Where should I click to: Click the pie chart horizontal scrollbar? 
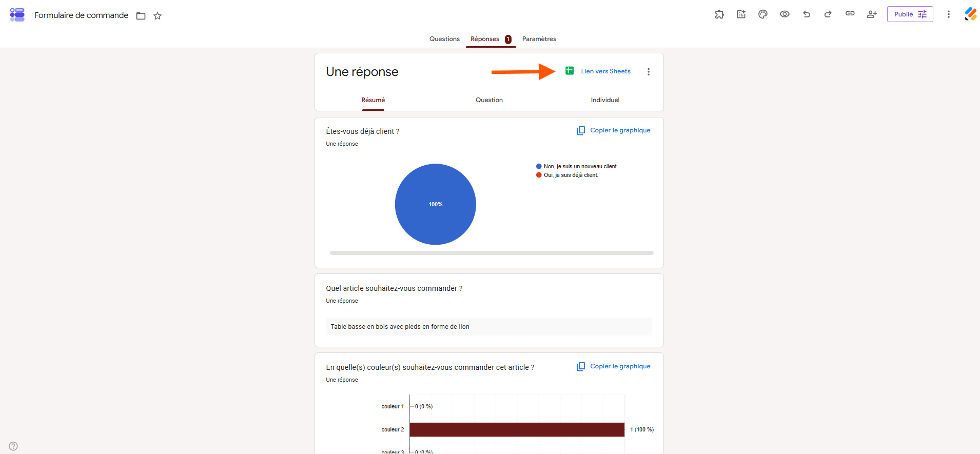[492, 253]
